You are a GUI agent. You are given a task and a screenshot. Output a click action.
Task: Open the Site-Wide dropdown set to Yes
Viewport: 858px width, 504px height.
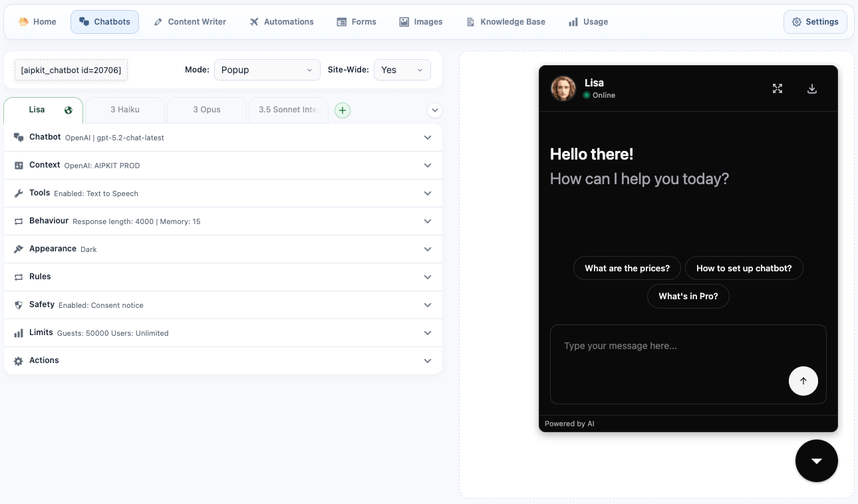click(x=402, y=70)
